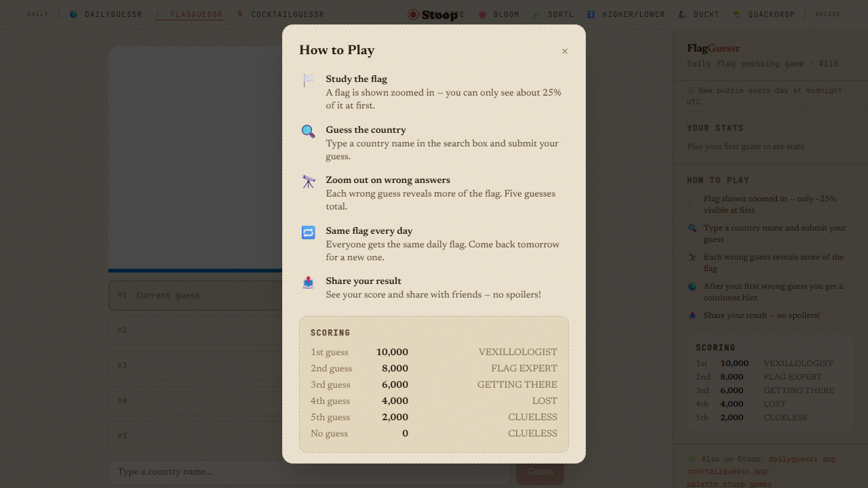Open the Sortl game

point(553,14)
